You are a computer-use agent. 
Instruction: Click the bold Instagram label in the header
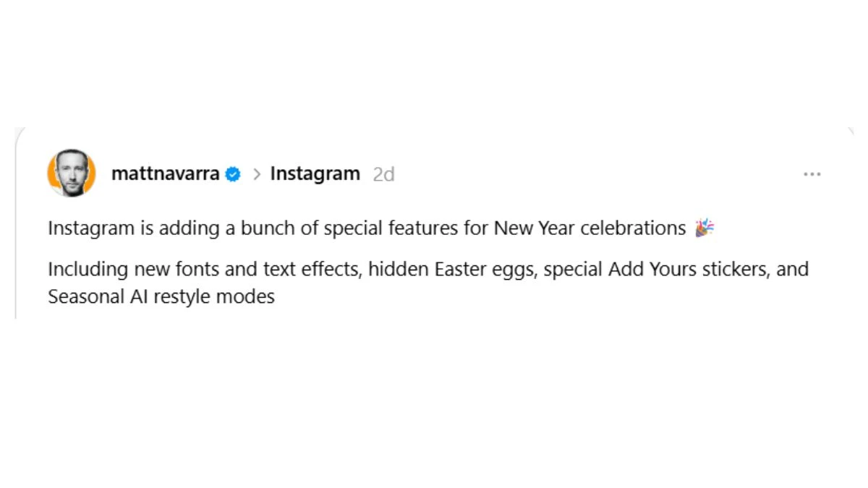coord(315,174)
